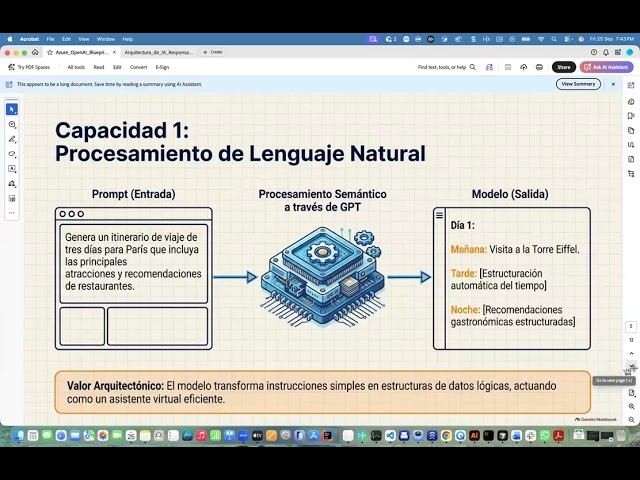Image resolution: width=640 pixels, height=480 pixels.
Task: Dismiss the long document summary banner
Action: [613, 84]
